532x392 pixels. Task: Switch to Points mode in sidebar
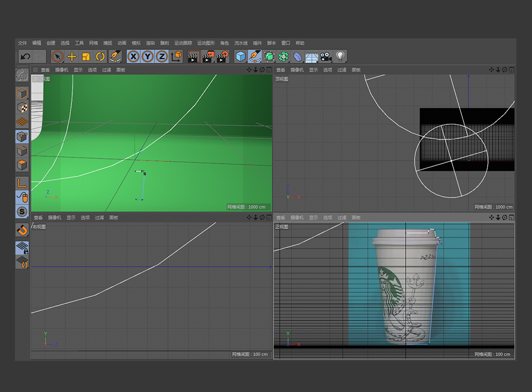[x=22, y=136]
